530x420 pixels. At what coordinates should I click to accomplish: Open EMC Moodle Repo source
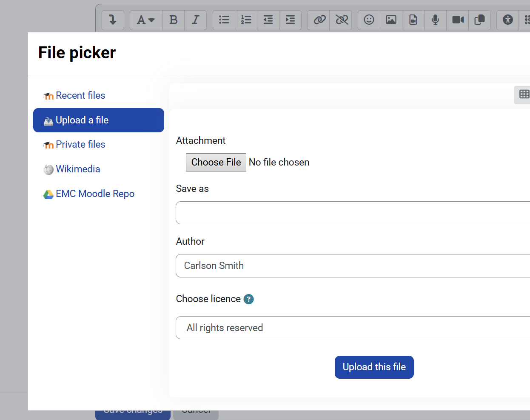tap(95, 194)
